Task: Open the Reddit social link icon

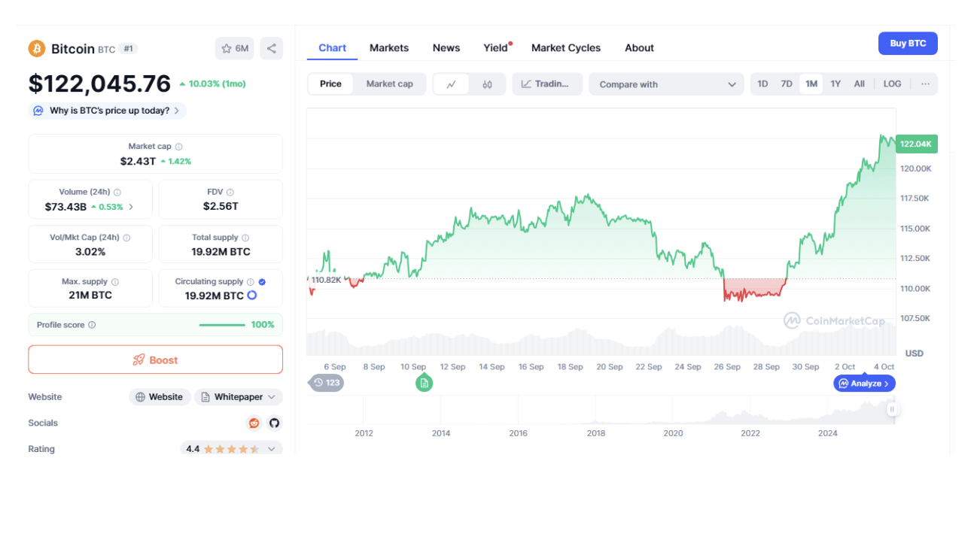Action: pyautogui.click(x=254, y=423)
